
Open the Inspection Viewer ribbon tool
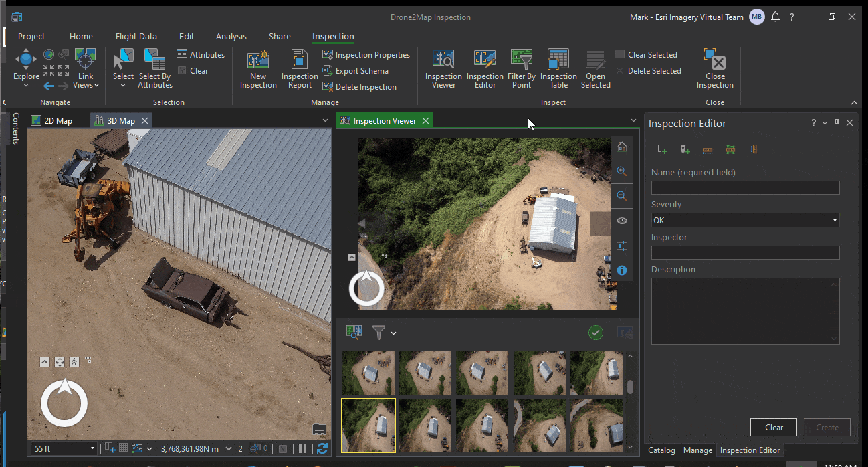tap(443, 68)
